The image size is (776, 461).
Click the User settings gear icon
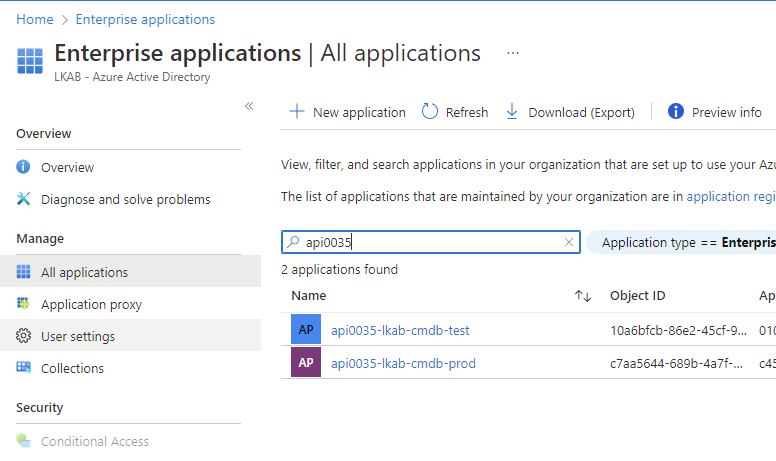pyautogui.click(x=23, y=336)
